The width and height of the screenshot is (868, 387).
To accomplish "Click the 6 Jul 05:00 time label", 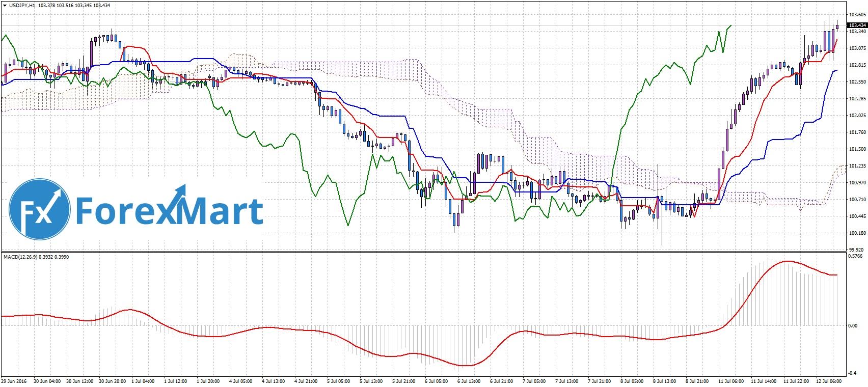I will [x=437, y=381].
